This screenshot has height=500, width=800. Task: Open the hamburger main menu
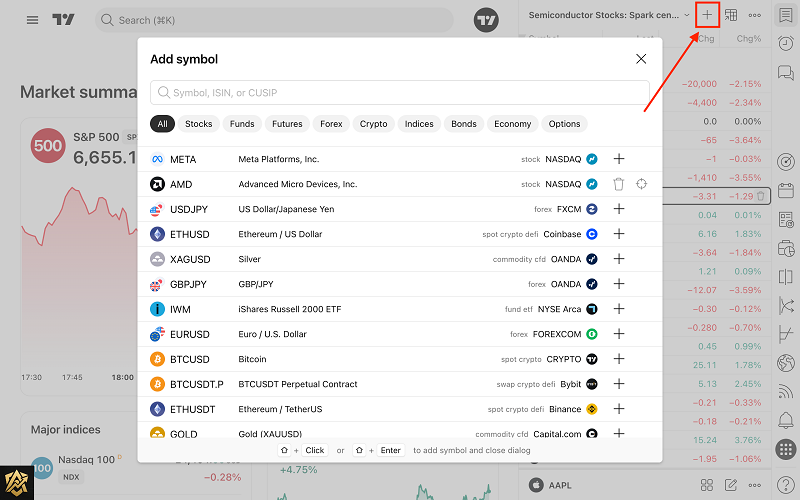32,20
